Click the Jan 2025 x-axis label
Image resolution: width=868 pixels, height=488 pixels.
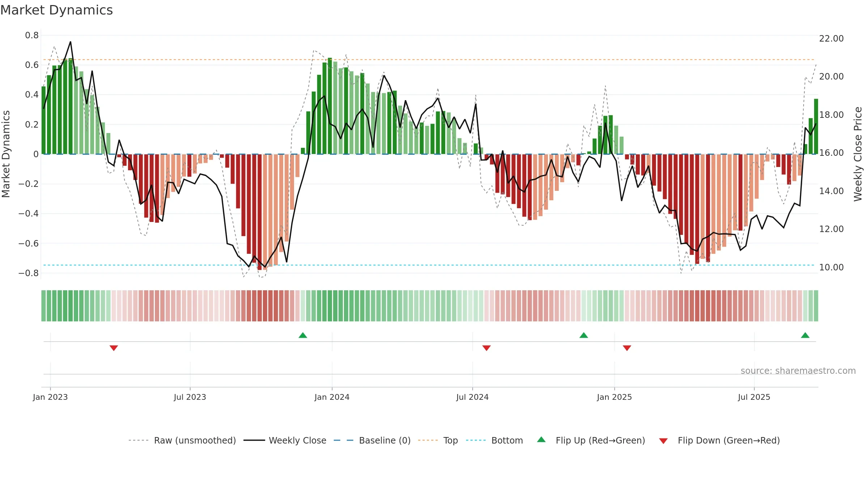pyautogui.click(x=614, y=397)
